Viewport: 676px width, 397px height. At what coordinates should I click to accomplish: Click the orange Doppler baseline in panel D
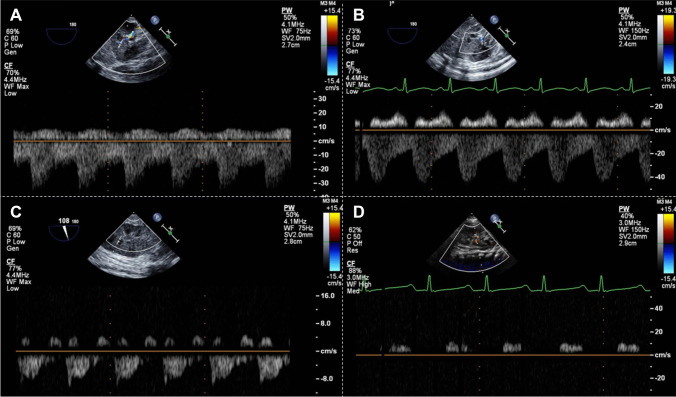503,355
